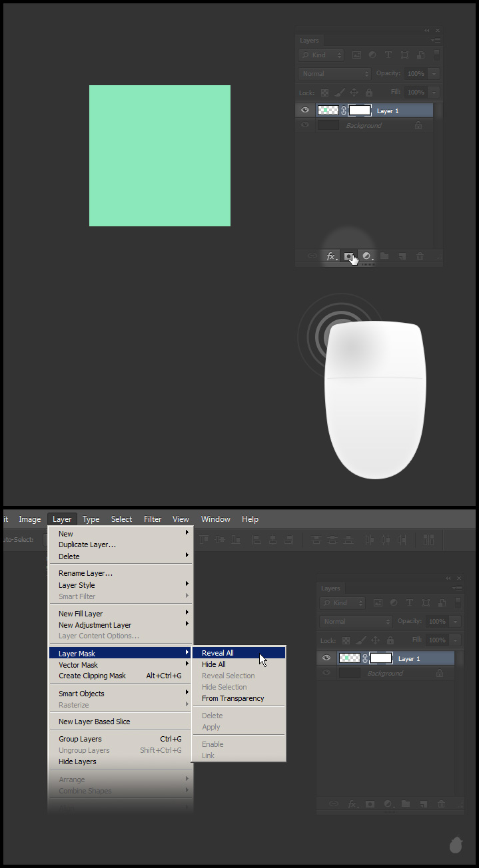479x868 pixels.
Task: Click the mint green square on the canvas
Action: [x=160, y=156]
